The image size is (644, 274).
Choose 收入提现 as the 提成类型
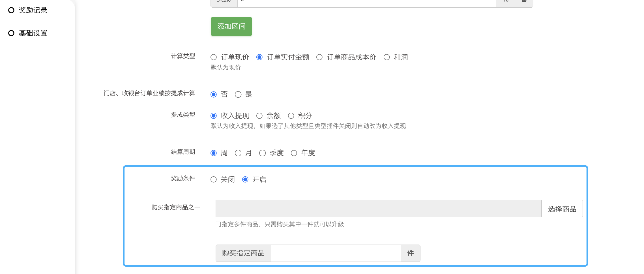click(214, 116)
